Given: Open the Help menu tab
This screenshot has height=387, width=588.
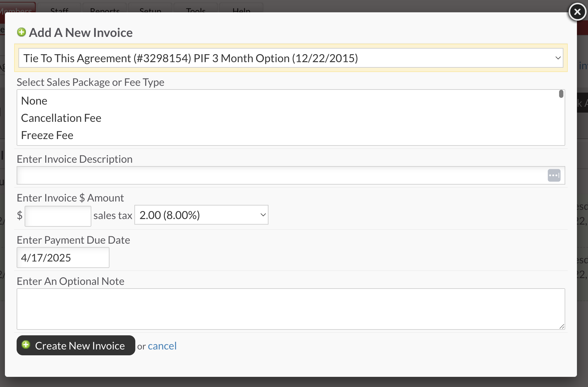Looking at the screenshot, I should pos(241,8).
